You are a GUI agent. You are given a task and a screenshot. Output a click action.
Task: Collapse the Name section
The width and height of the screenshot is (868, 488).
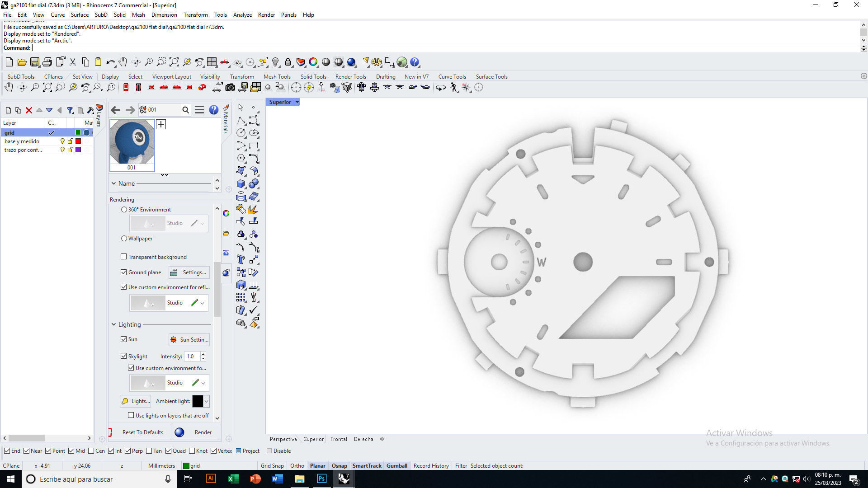tap(113, 183)
